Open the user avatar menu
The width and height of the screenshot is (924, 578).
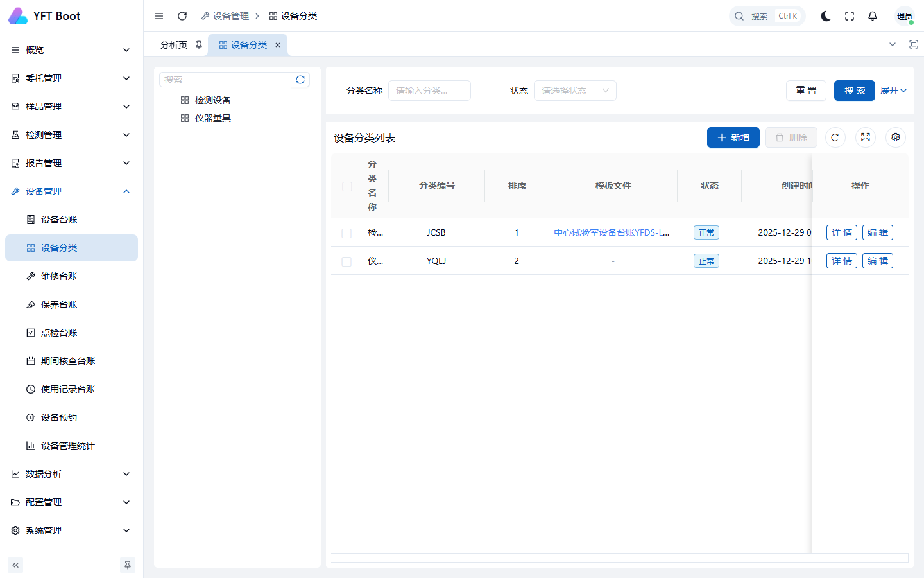[905, 16]
